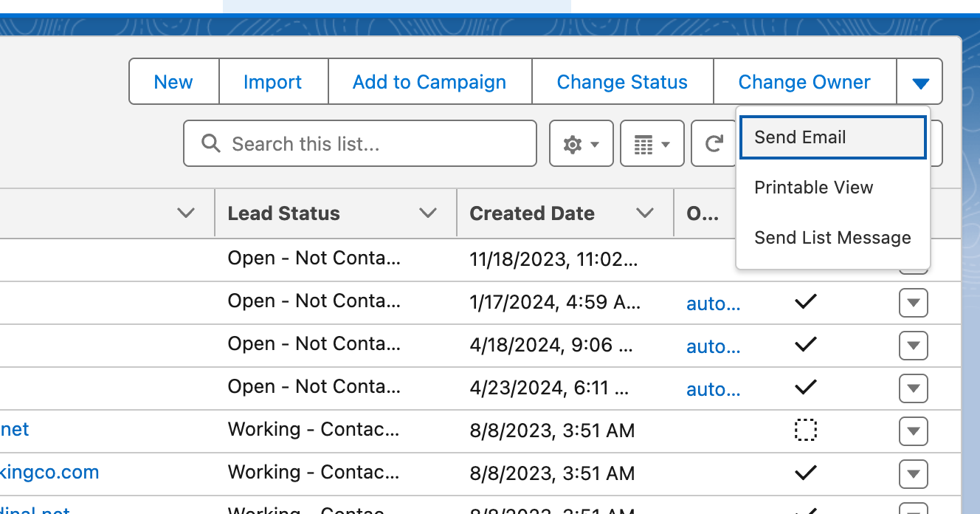Viewport: 980px width, 514px height.
Task: Show row actions for the 1/17/2024 lead
Action: (x=914, y=303)
